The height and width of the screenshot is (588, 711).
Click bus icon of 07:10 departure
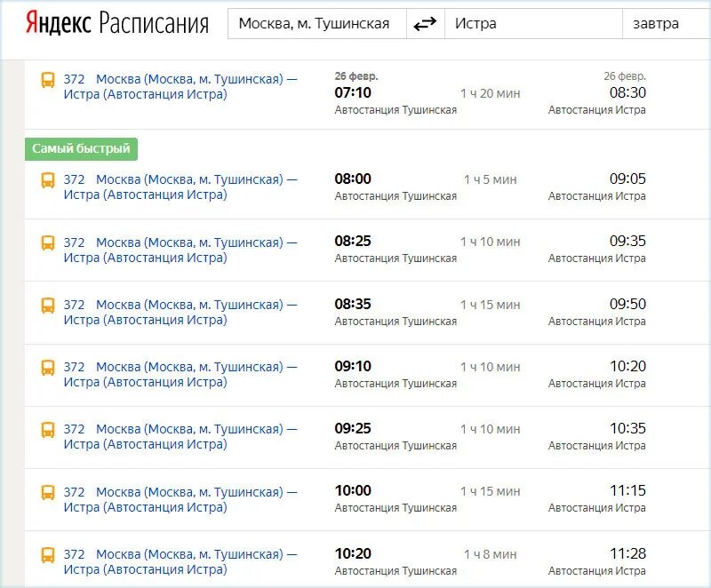[48, 80]
